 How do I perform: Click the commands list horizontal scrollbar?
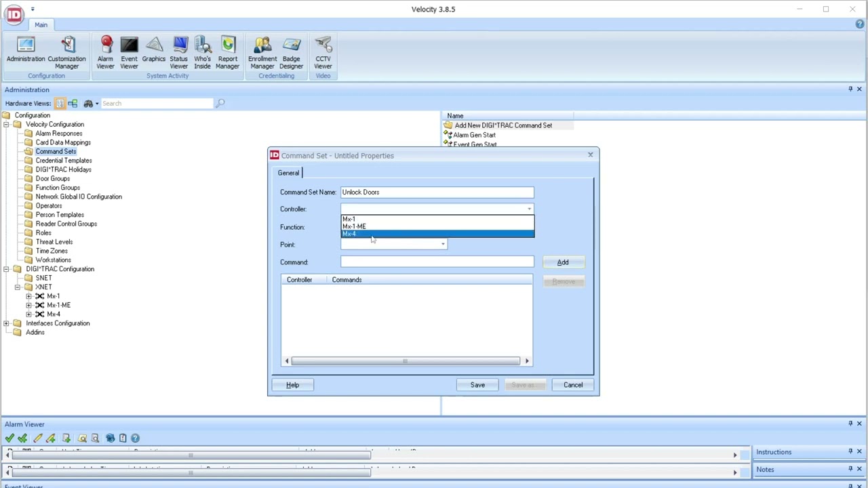[x=406, y=361]
